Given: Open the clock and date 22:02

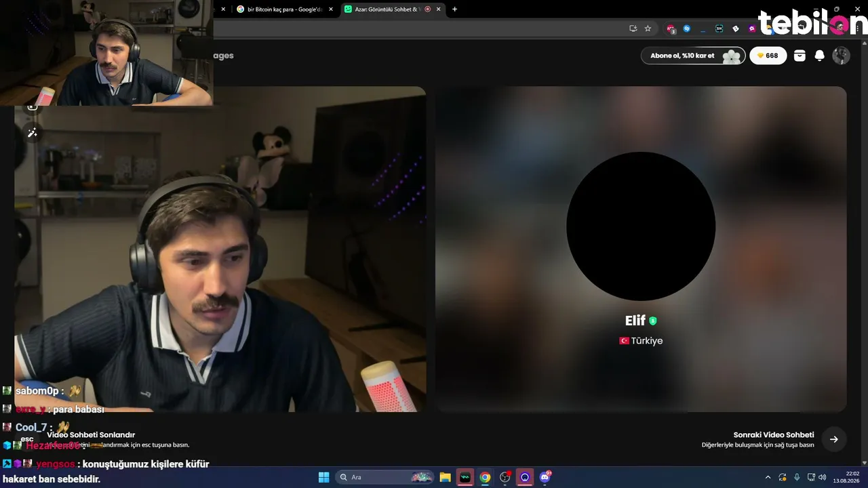Looking at the screenshot, I should coord(846,477).
